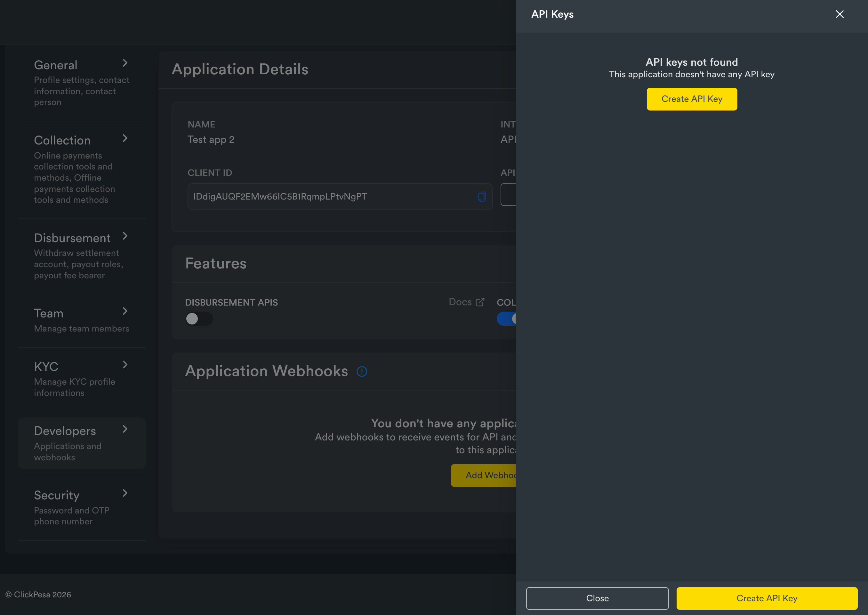Click the Client ID input field
868x615 pixels.
340,197
